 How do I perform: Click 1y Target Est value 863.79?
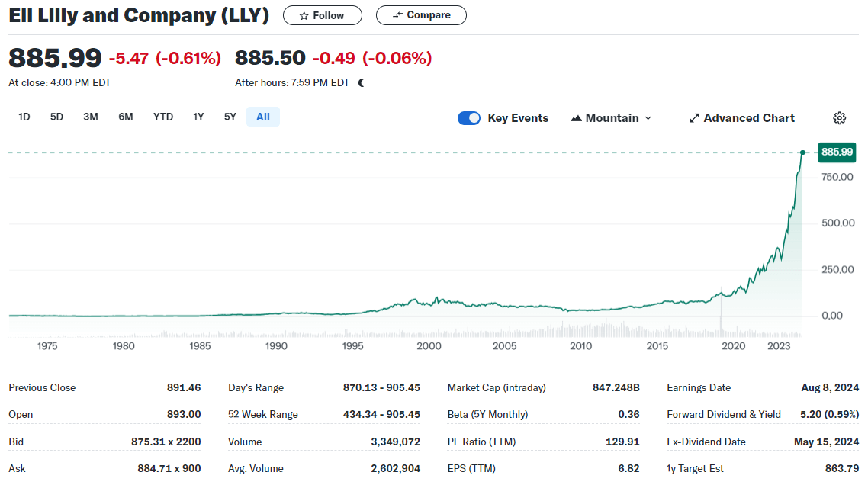point(842,468)
